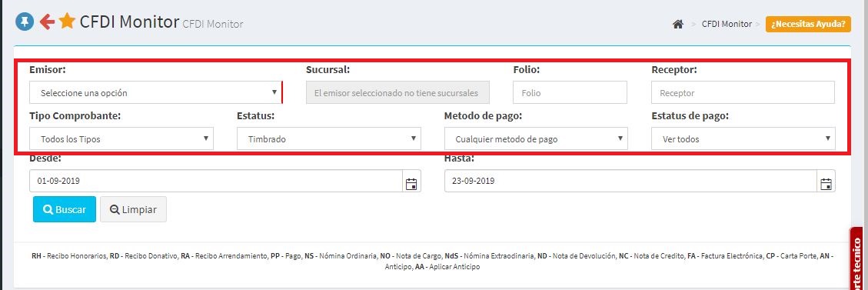Click the blue pin icon
Viewport: 868px width, 290px height.
(25, 22)
